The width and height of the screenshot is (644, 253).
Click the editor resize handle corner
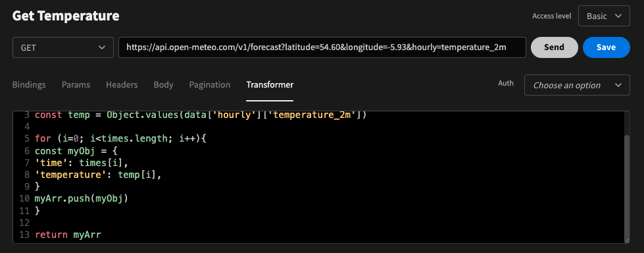[x=627, y=240]
